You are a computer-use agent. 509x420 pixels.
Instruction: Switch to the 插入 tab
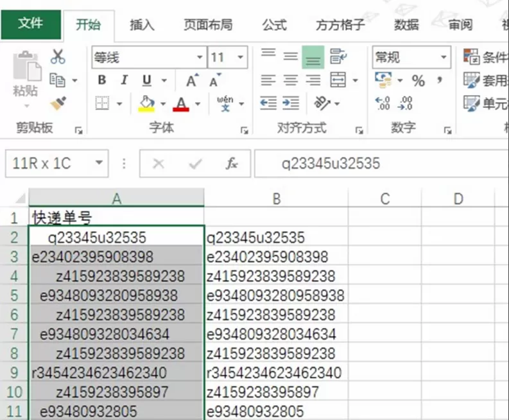[142, 24]
